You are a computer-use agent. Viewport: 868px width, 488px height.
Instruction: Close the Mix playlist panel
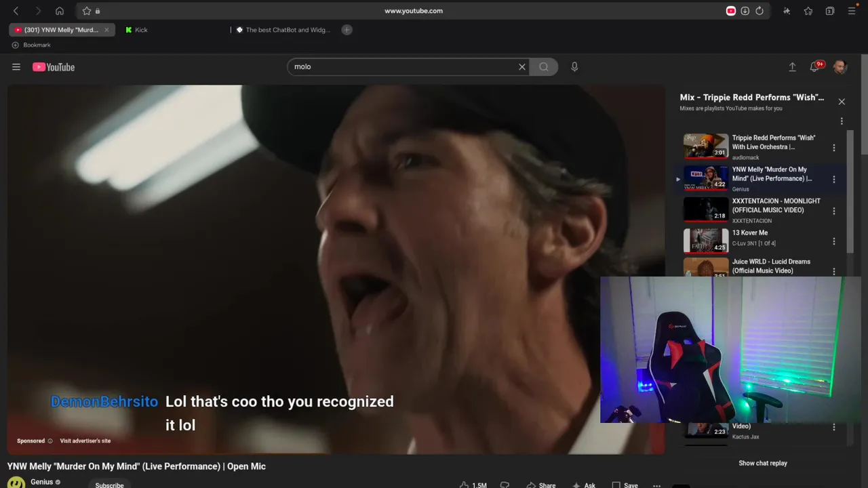(842, 102)
